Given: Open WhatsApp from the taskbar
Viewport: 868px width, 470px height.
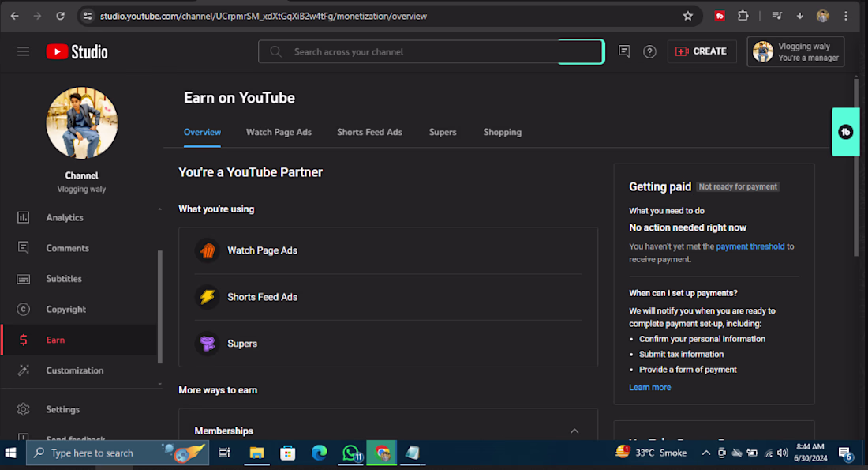Looking at the screenshot, I should point(350,453).
